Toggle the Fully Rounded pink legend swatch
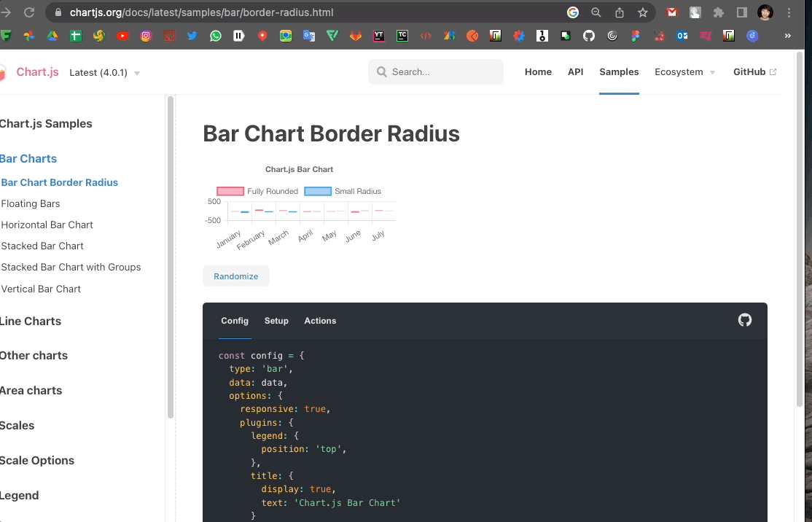This screenshot has width=812, height=522. pyautogui.click(x=230, y=191)
